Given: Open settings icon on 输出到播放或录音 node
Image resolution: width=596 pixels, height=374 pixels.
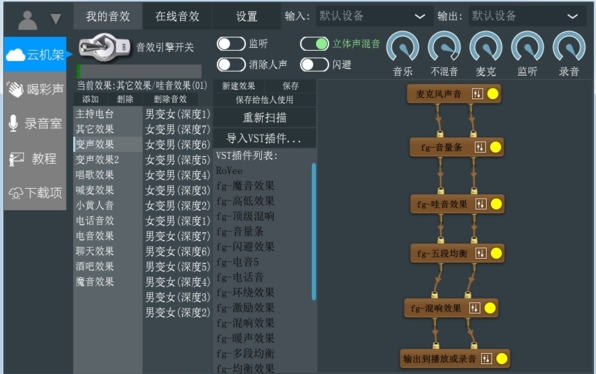Looking at the screenshot, I should click(x=486, y=358).
